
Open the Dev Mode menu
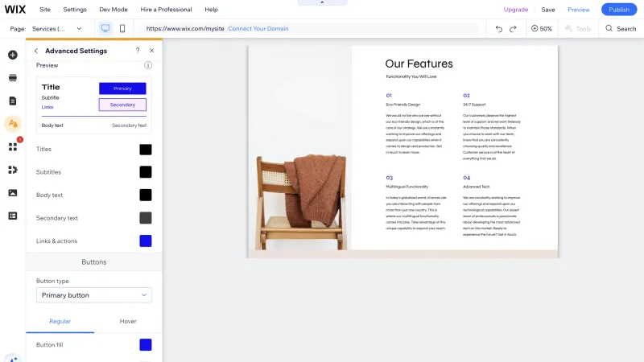point(114,10)
